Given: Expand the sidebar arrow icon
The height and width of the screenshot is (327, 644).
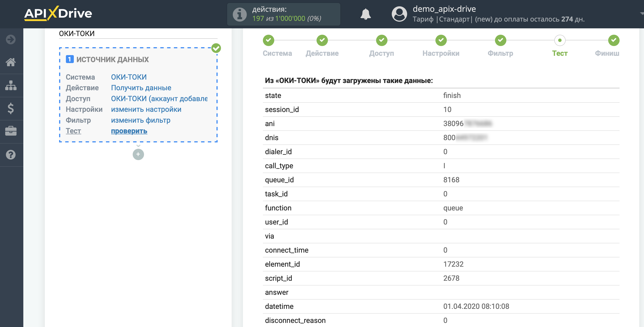Looking at the screenshot, I should [x=11, y=39].
